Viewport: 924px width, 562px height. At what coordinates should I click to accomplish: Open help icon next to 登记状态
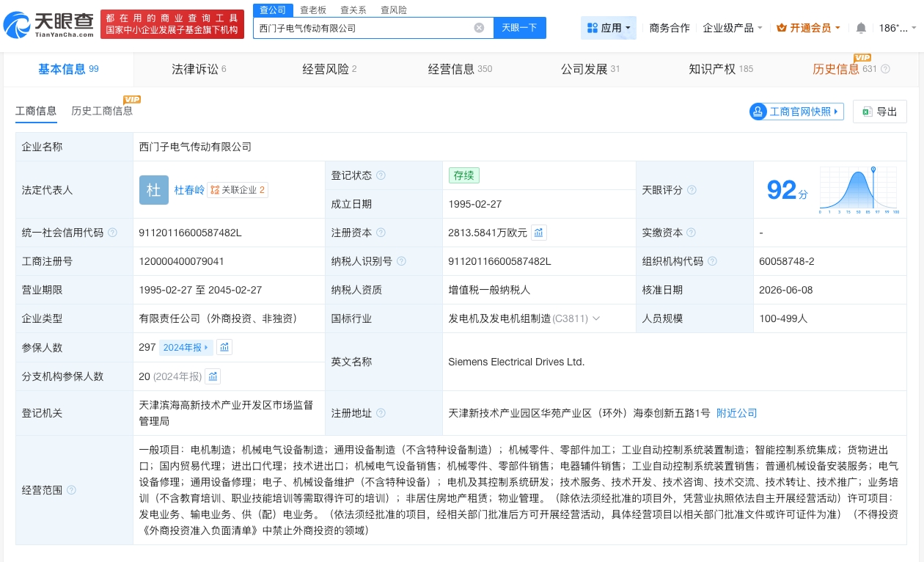381,175
